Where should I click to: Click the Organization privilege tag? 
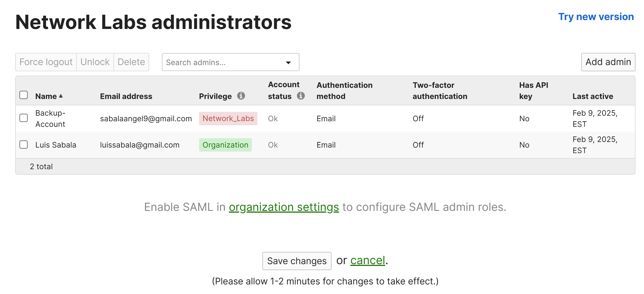[x=225, y=145]
